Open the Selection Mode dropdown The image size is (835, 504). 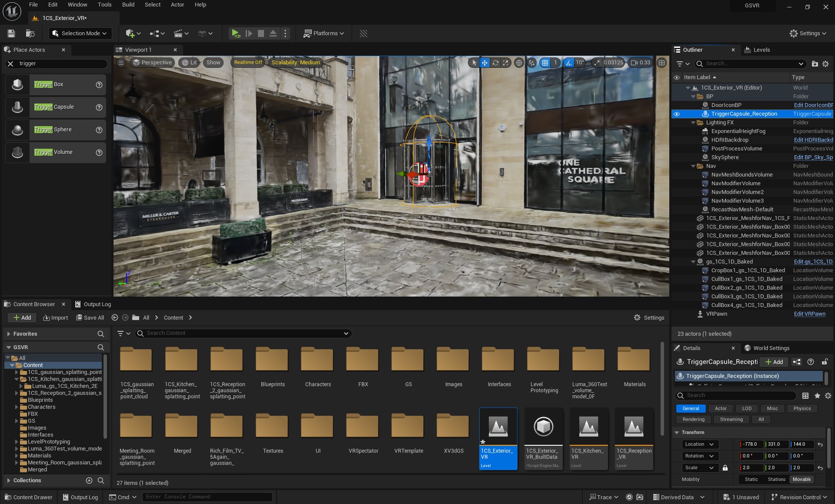(80, 33)
